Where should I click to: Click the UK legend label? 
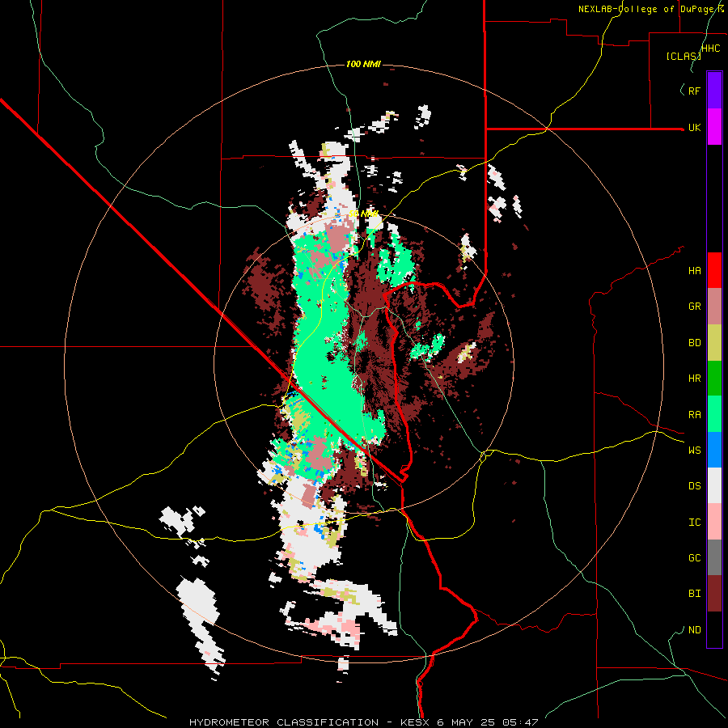pos(694,127)
